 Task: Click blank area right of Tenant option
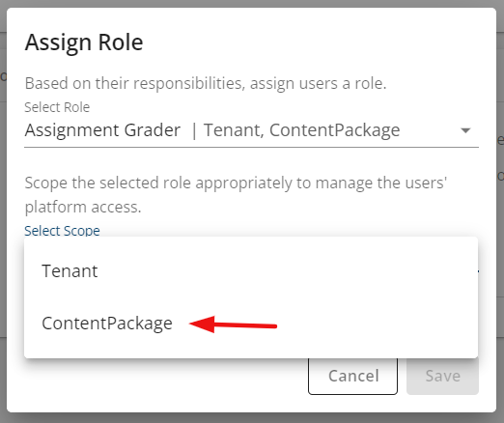pyautogui.click(x=287, y=271)
